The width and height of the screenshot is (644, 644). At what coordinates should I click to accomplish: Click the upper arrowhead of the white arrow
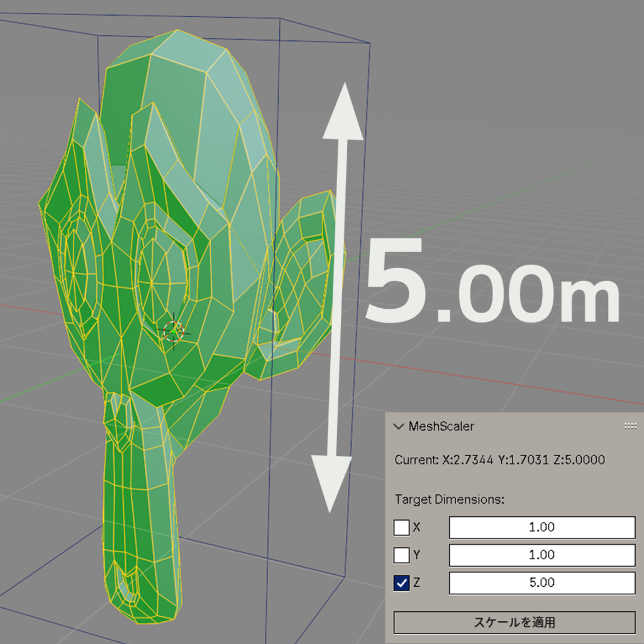343,116
